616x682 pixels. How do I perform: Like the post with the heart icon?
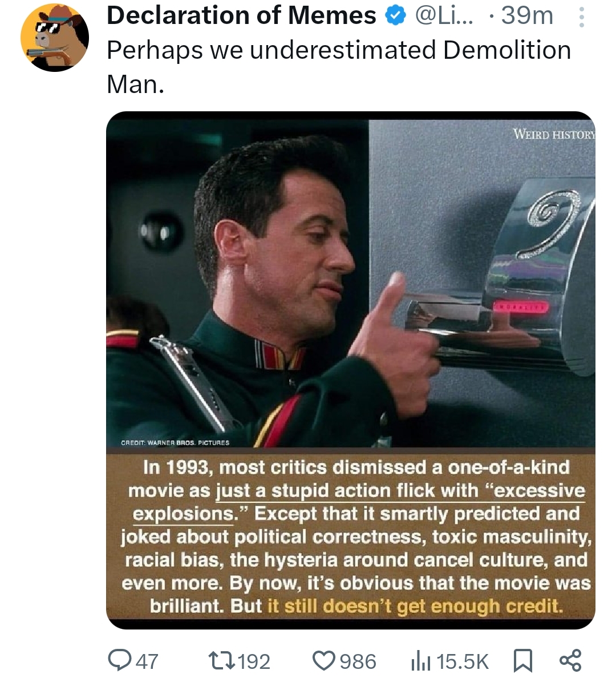325,661
